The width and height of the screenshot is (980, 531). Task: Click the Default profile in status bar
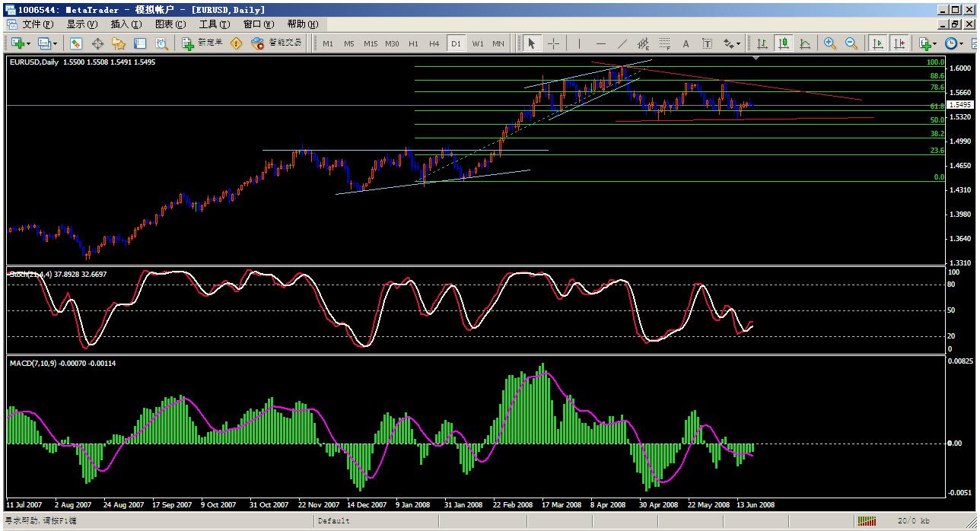[333, 521]
